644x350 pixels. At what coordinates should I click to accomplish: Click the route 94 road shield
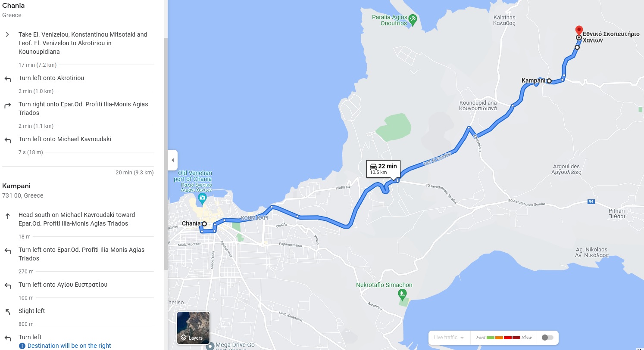click(591, 201)
